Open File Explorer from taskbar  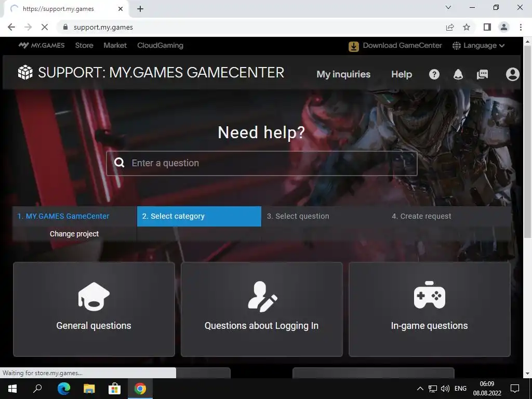[x=89, y=389]
